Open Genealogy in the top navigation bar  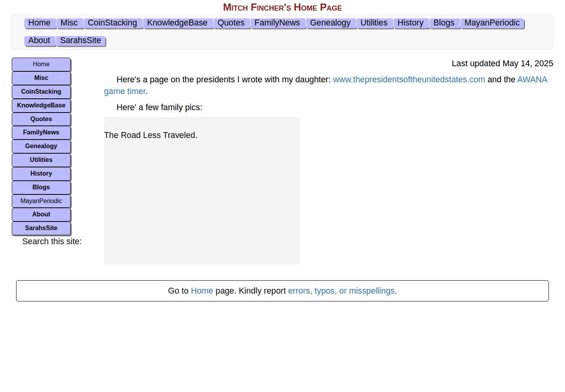(x=330, y=23)
